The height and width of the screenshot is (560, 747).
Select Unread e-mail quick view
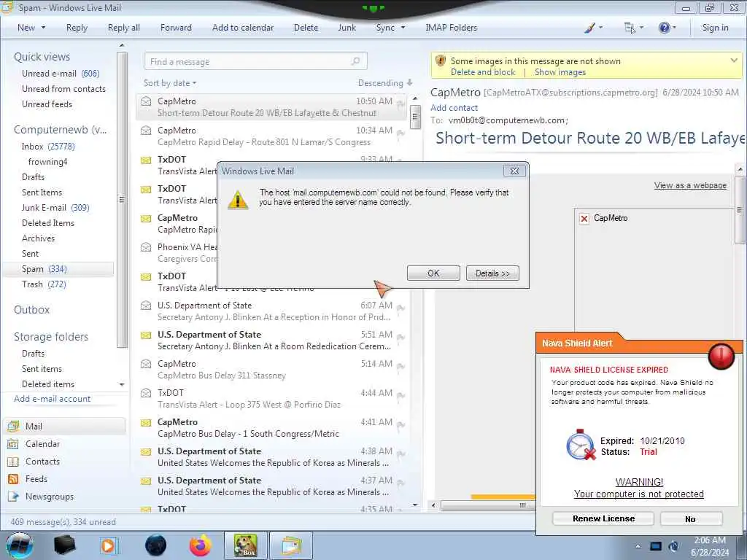pos(61,74)
